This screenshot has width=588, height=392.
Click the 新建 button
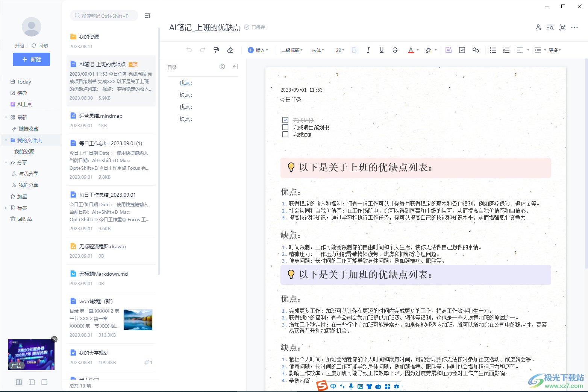(x=31, y=59)
